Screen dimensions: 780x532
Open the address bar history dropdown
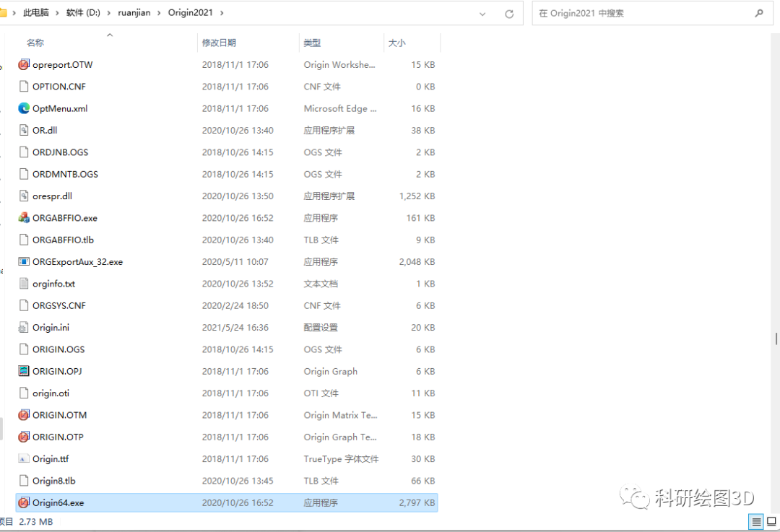pos(482,14)
